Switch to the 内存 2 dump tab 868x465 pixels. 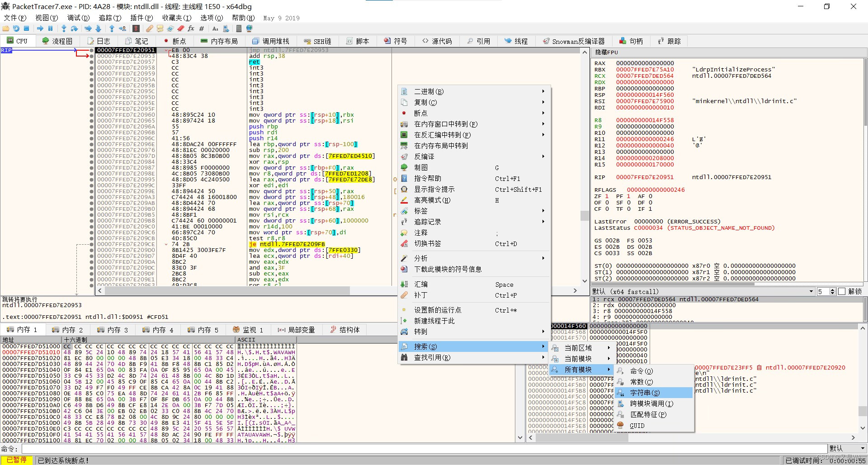point(67,330)
